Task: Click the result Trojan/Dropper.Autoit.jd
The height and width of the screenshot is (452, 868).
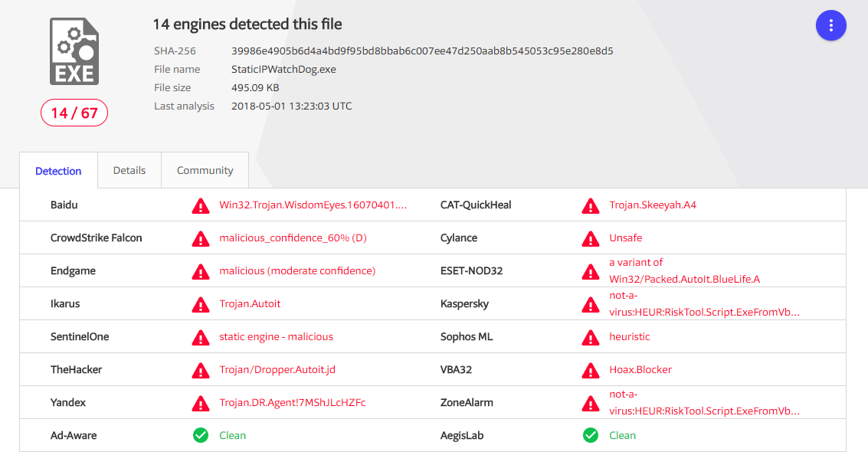Action: pyautogui.click(x=277, y=369)
